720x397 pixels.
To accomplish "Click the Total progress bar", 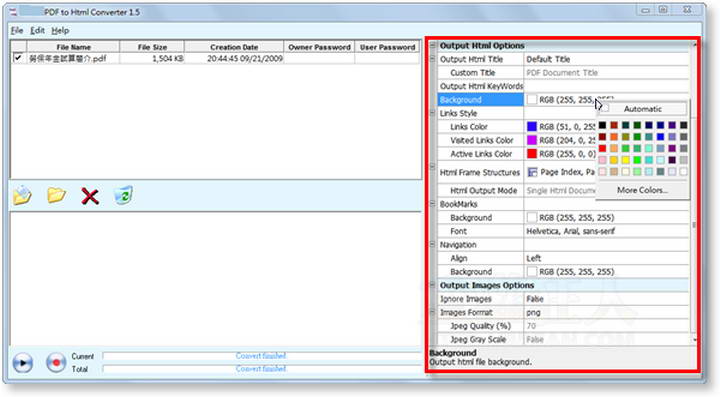I will [x=261, y=369].
